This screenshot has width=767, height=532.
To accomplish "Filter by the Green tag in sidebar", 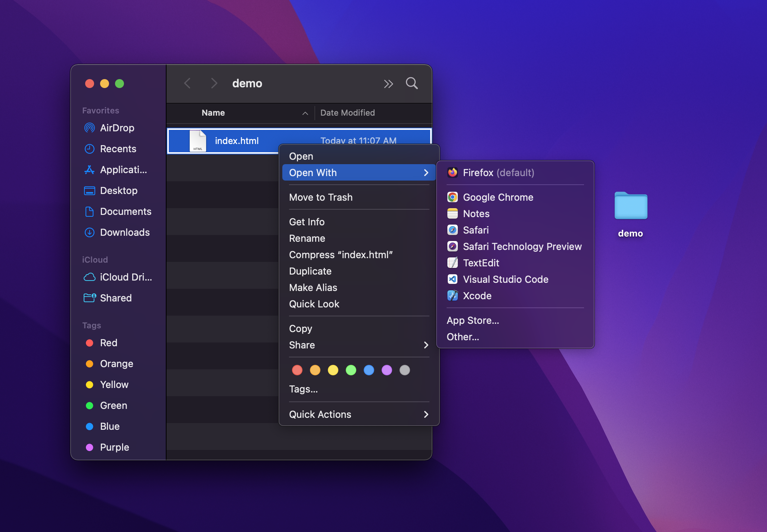I will tap(118, 406).
